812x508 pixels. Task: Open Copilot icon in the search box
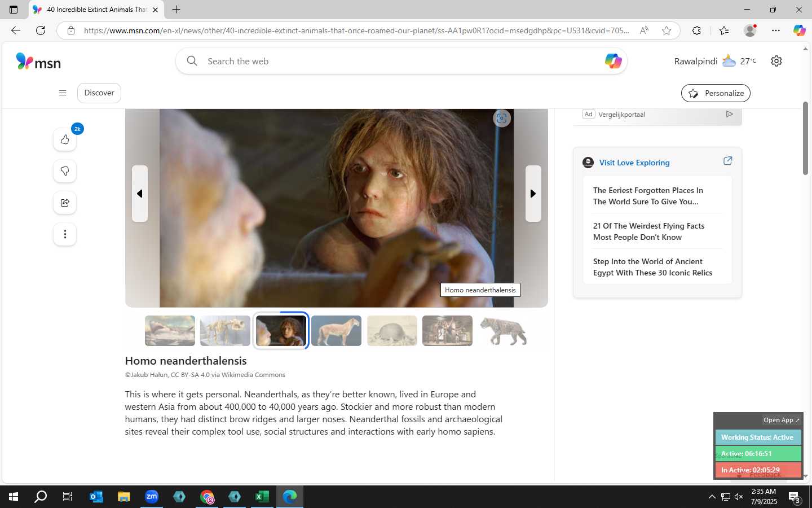point(613,61)
